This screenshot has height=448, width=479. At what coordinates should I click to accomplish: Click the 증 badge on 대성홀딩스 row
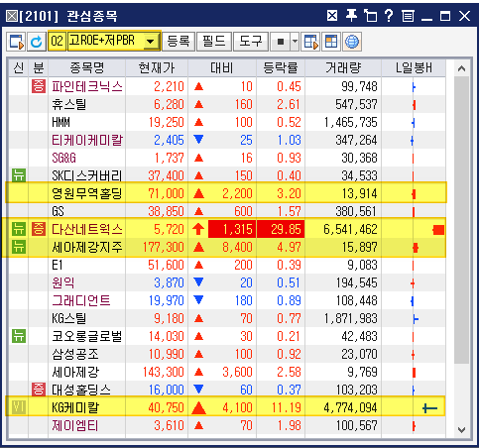pyautogui.click(x=39, y=390)
